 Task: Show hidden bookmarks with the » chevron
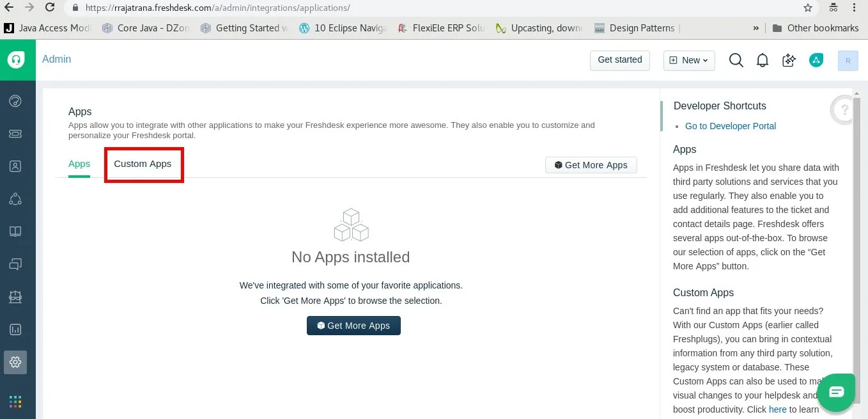756,28
